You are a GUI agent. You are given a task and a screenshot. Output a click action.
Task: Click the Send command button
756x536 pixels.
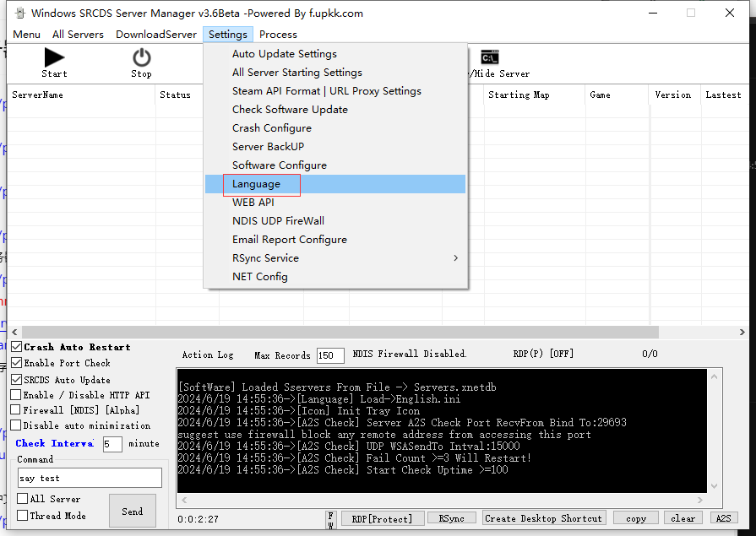pyautogui.click(x=133, y=511)
